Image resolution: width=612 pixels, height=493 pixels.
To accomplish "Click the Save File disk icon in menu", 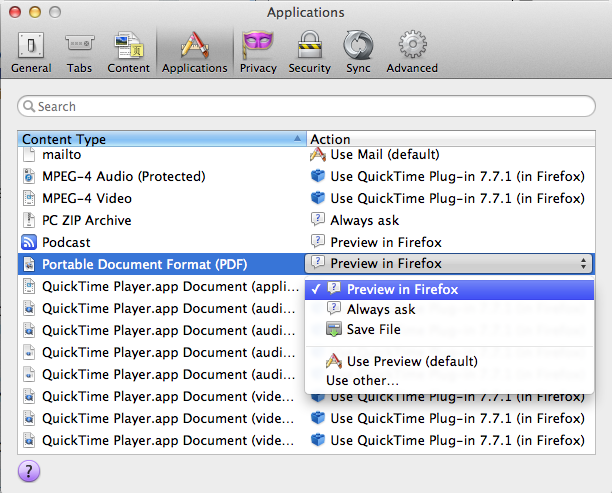I will (334, 329).
